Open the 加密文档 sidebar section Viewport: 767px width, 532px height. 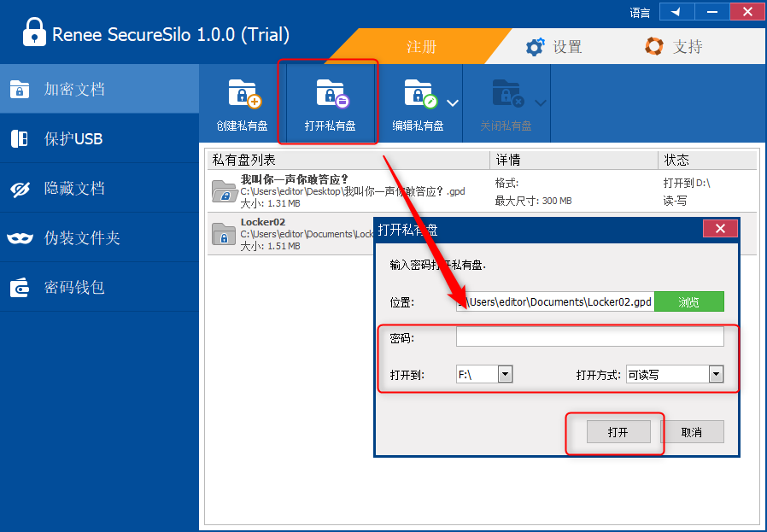point(99,89)
